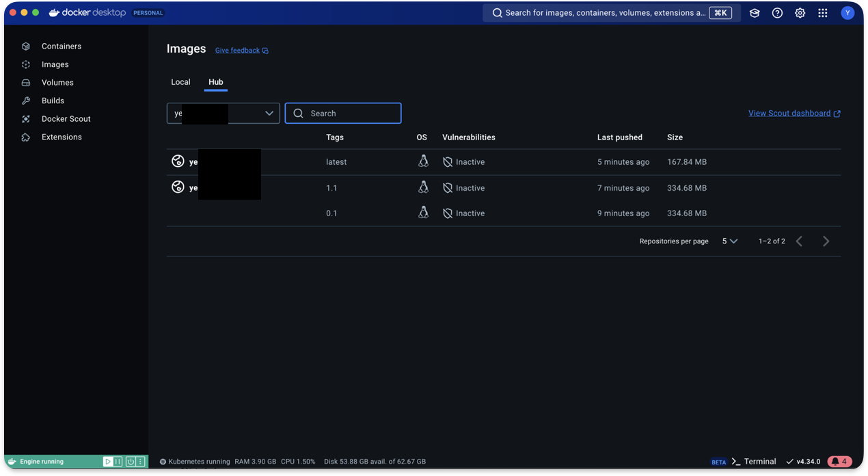Open the Settings gear icon

pos(800,13)
